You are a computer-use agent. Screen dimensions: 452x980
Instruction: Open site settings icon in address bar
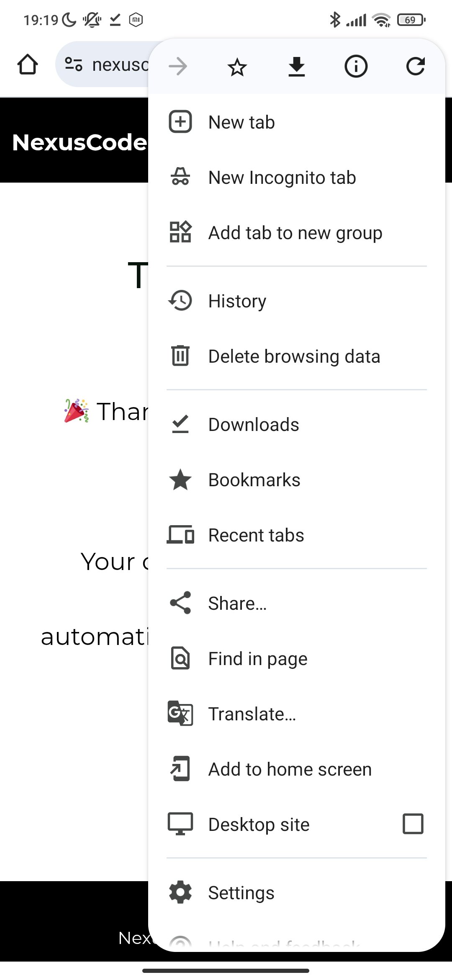(x=74, y=64)
